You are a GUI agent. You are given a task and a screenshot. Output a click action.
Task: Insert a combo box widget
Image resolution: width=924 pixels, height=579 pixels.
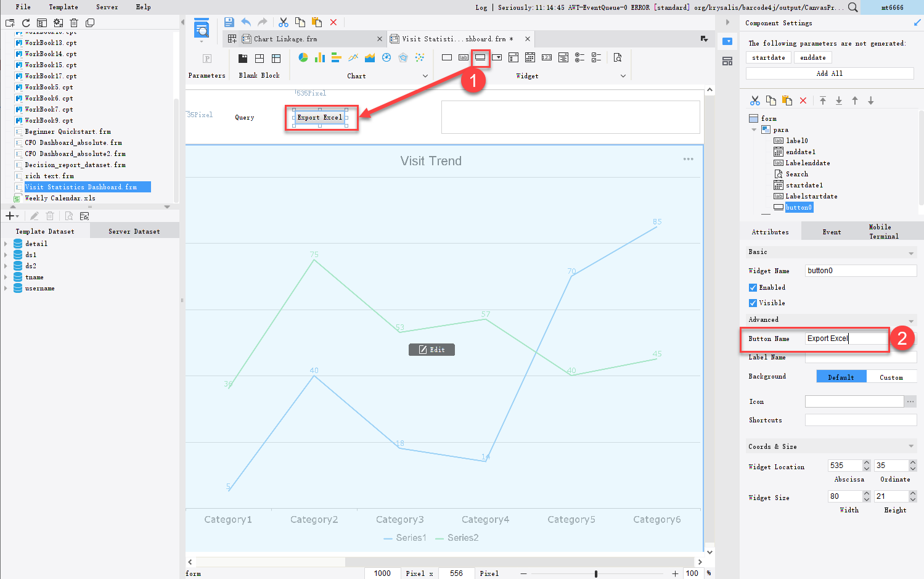coord(497,57)
